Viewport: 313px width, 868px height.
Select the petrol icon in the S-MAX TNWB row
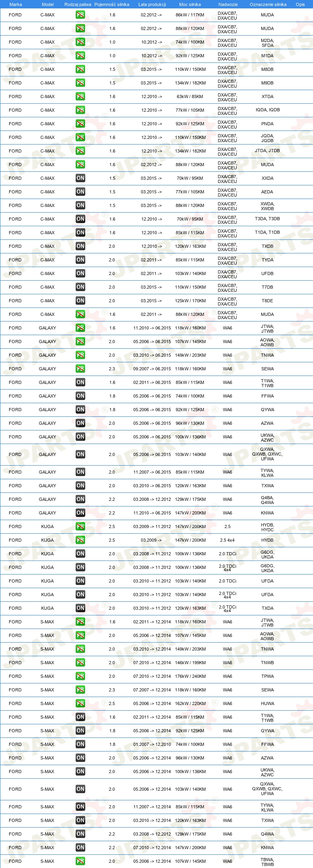tap(80, 663)
